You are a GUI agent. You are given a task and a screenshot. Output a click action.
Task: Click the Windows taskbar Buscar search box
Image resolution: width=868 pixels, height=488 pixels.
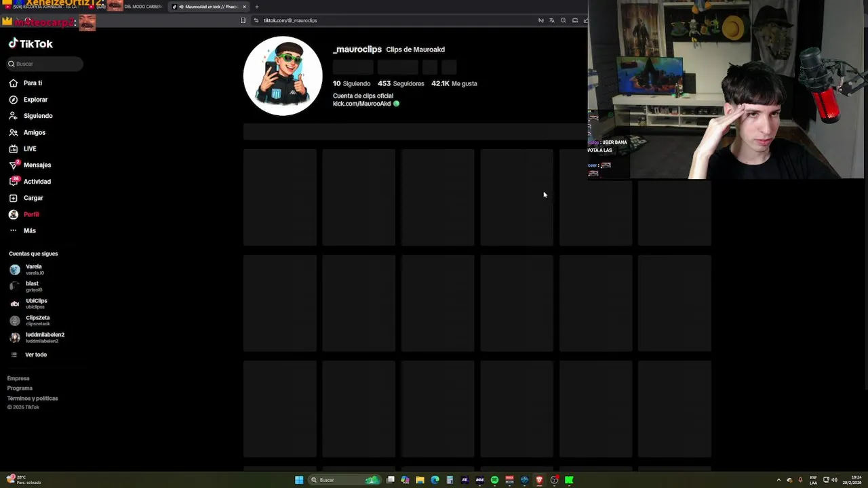344,480
